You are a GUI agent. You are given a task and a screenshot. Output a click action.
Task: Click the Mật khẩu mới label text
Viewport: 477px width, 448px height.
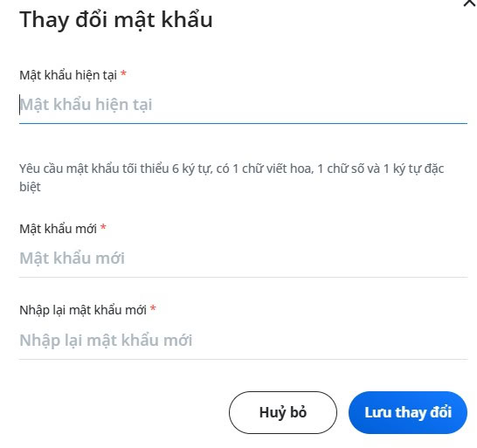(59, 229)
